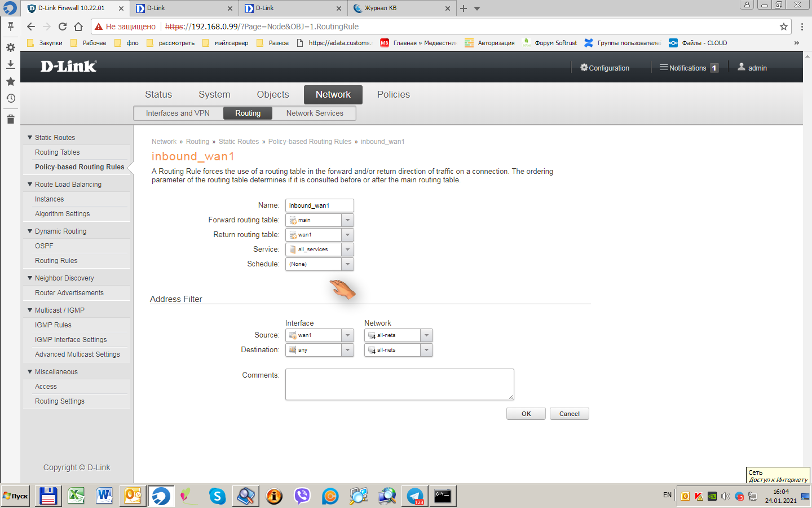This screenshot has height=508, width=812.
Task: Go to the browser home page
Action: pos(78,27)
